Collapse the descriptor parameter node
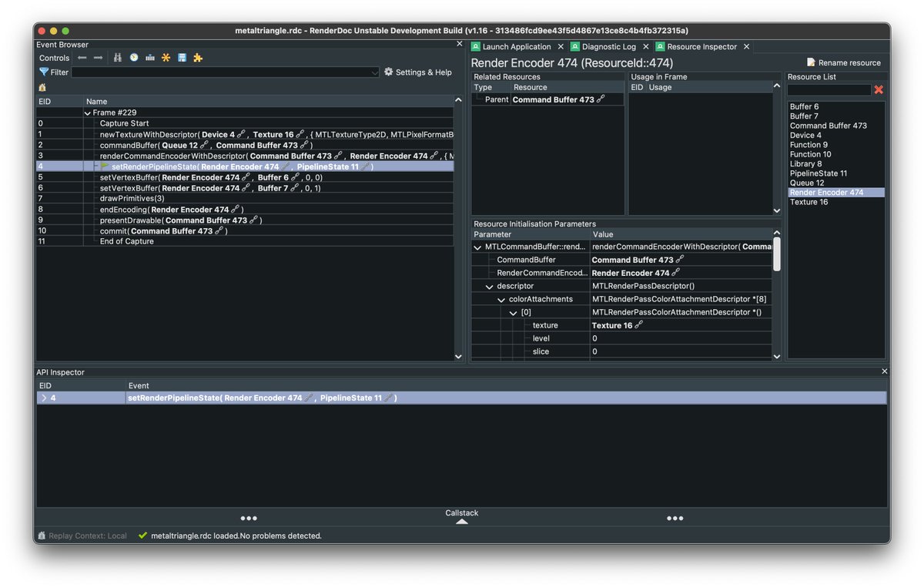This screenshot has height=588, width=924. click(x=490, y=286)
